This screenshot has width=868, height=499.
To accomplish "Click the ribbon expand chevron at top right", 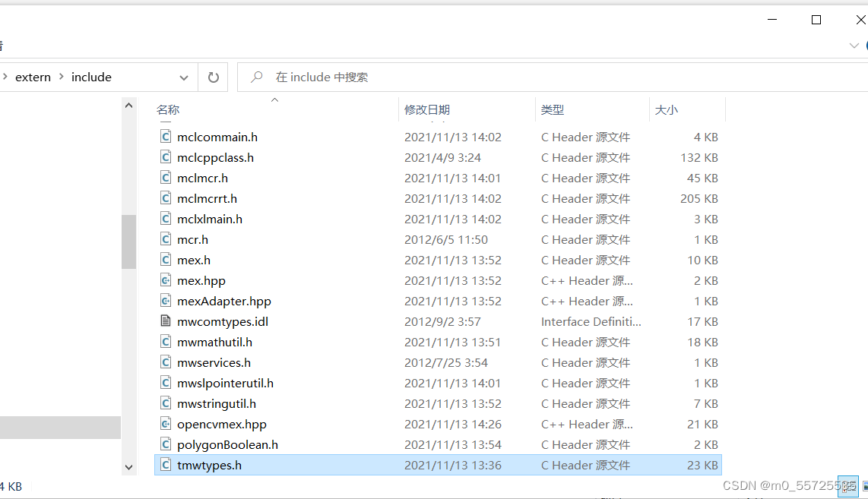I will pyautogui.click(x=854, y=46).
